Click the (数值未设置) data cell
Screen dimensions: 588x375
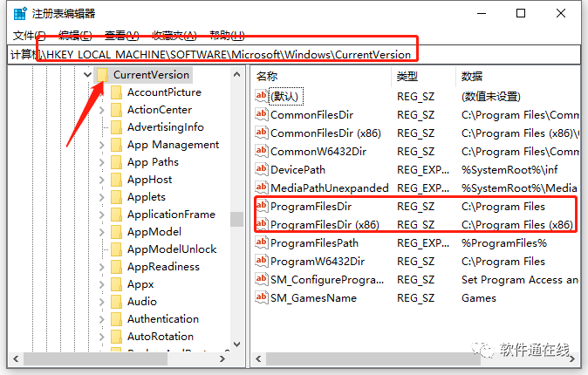(491, 97)
